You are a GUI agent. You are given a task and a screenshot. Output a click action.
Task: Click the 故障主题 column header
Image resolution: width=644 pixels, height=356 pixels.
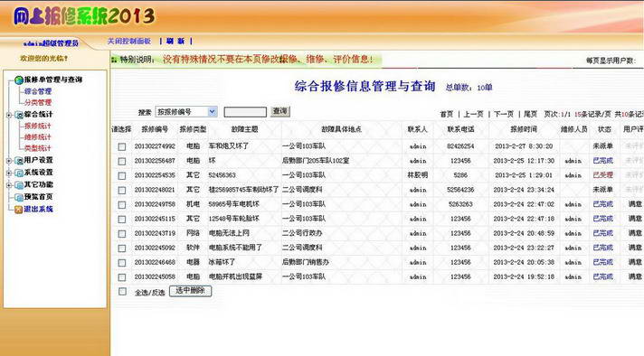coord(244,129)
